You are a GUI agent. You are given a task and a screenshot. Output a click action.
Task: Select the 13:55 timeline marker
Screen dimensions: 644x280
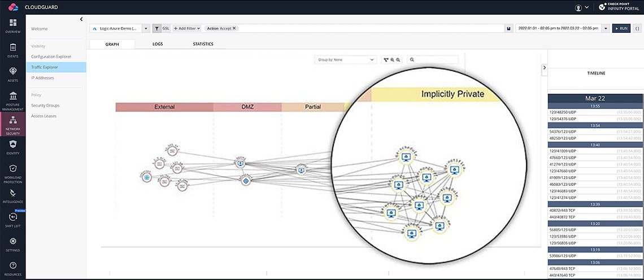pyautogui.click(x=595, y=106)
